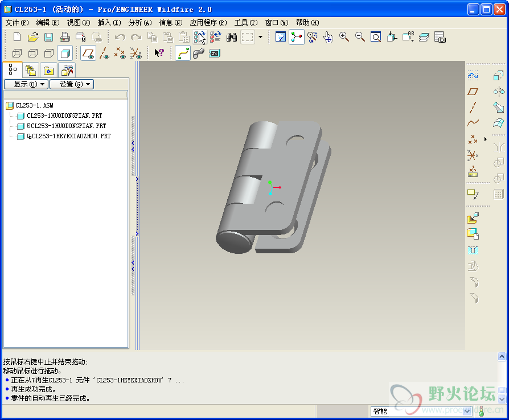
Task: Select CL253-1.ASM root node
Action: coord(34,105)
